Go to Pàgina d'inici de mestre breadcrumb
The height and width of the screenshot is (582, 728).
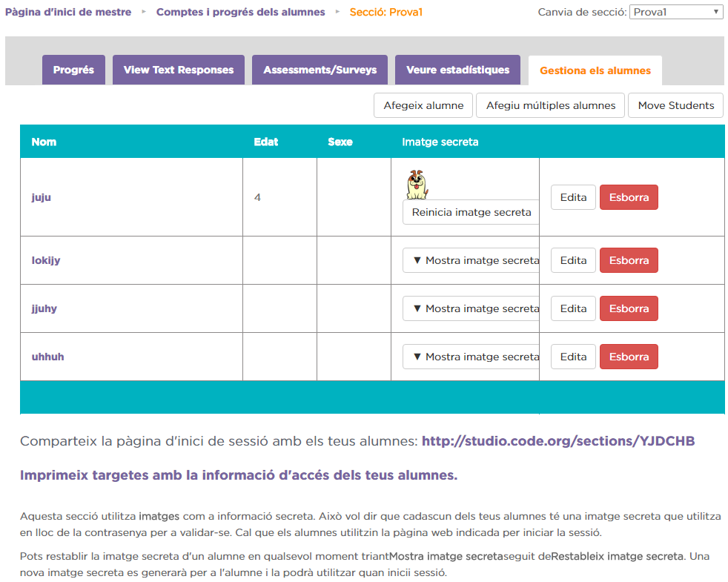(68, 12)
